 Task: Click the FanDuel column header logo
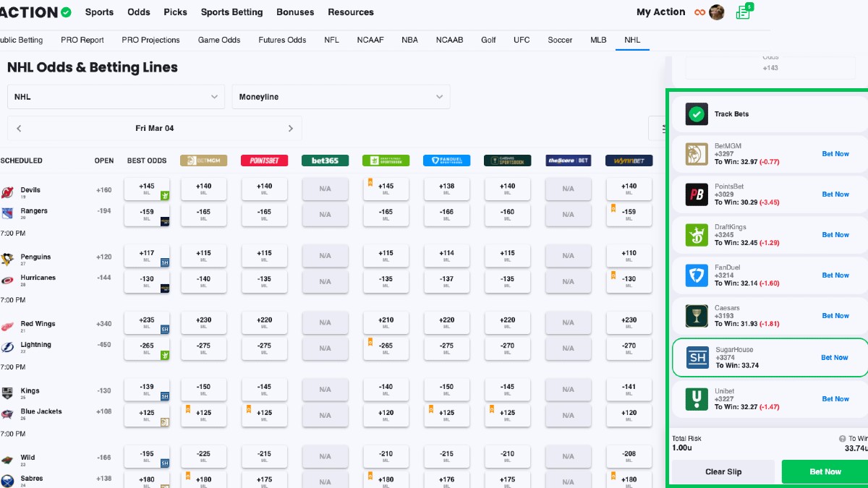[x=446, y=160]
